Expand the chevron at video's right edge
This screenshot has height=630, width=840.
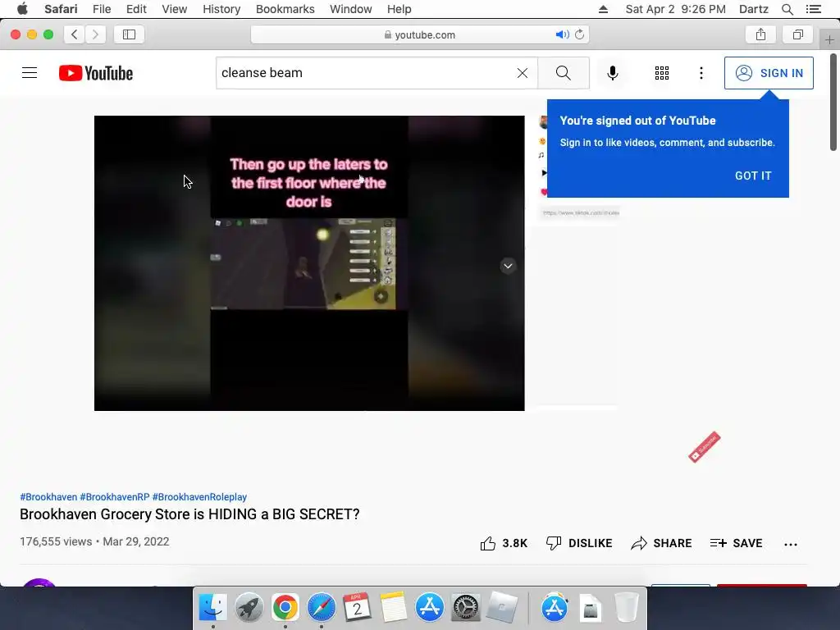click(508, 266)
